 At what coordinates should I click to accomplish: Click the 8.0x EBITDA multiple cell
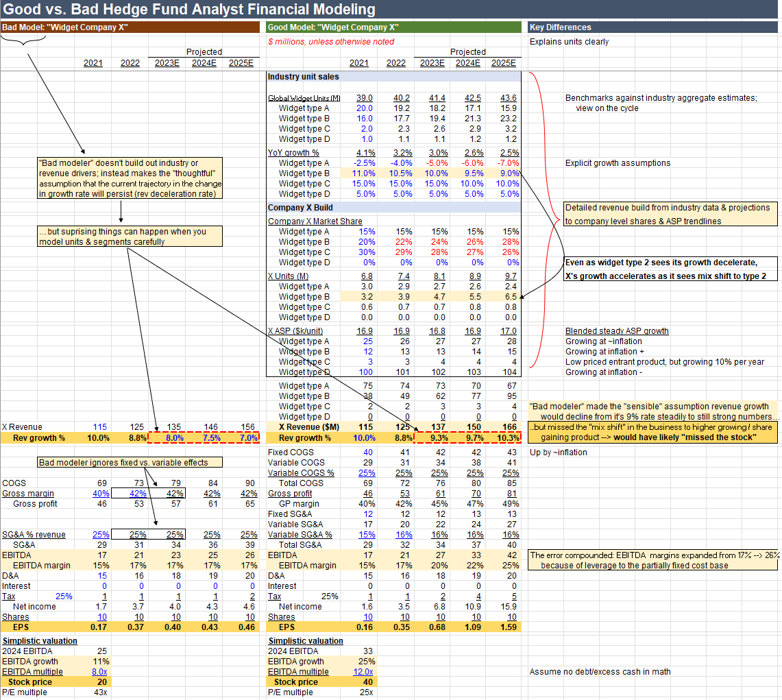99,672
